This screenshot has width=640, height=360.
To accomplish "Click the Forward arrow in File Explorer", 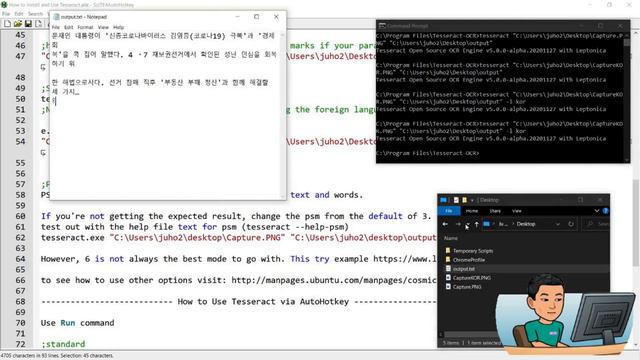I will tap(458, 224).
